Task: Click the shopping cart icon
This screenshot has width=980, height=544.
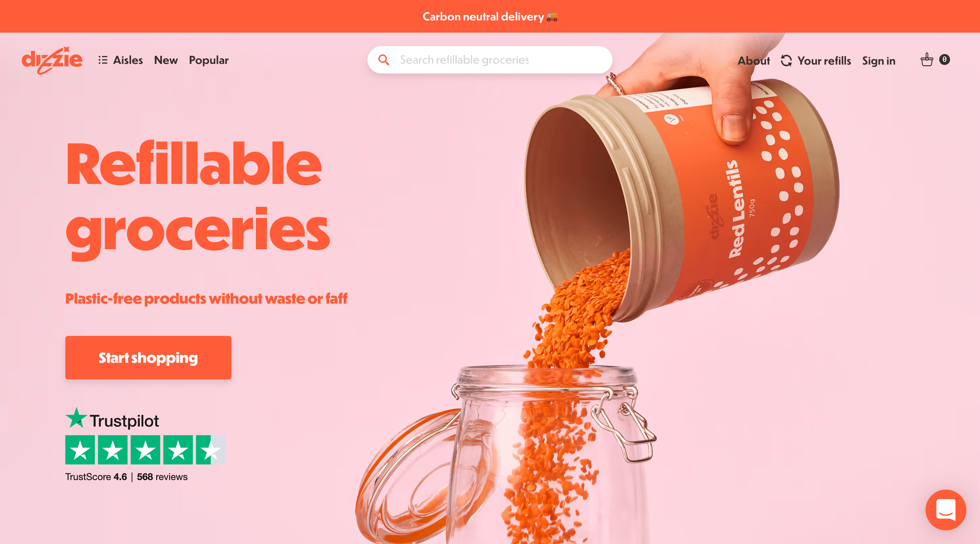Action: (928, 60)
